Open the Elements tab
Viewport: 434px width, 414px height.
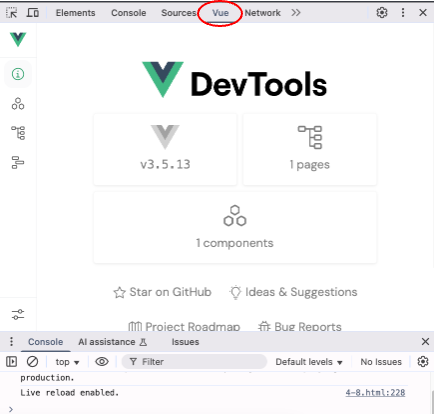[75, 13]
